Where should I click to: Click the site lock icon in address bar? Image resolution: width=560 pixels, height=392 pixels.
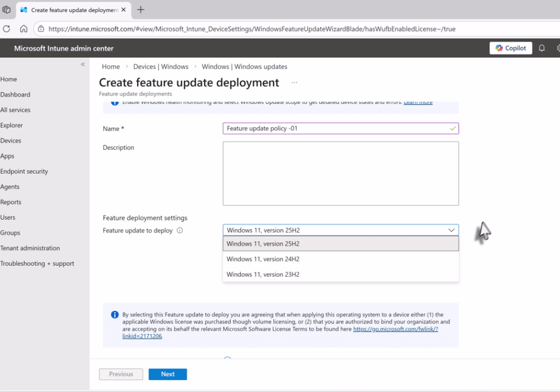[41, 29]
